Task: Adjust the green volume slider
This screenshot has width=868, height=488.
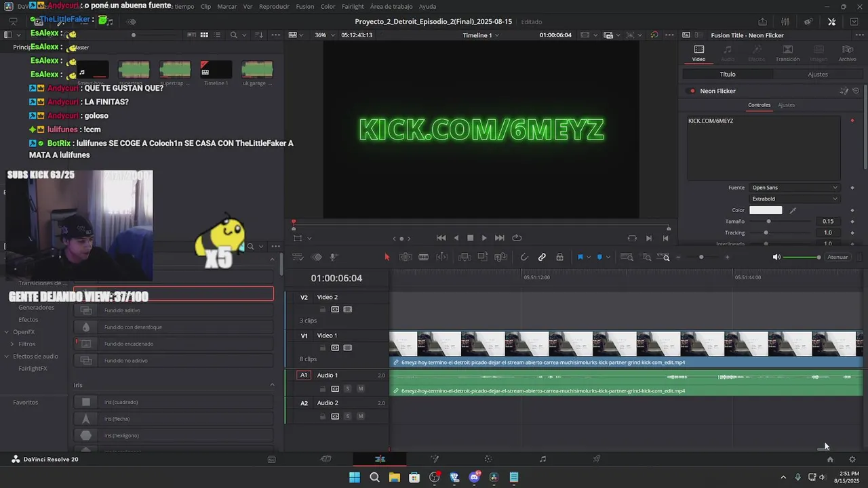Action: [802, 257]
